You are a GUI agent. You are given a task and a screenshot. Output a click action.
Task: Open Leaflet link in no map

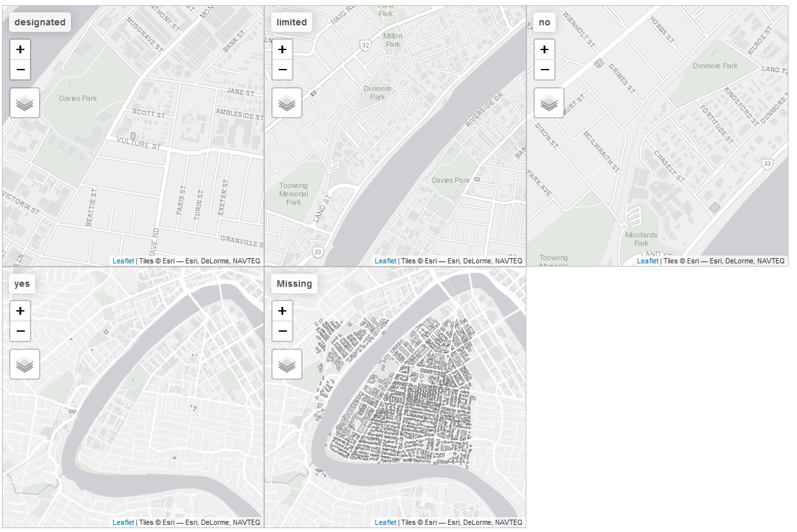coord(647,261)
